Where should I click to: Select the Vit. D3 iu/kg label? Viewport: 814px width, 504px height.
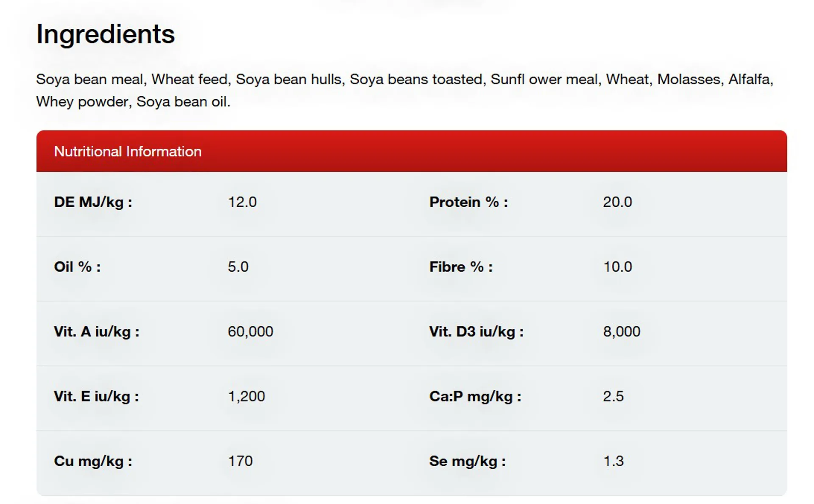476,331
